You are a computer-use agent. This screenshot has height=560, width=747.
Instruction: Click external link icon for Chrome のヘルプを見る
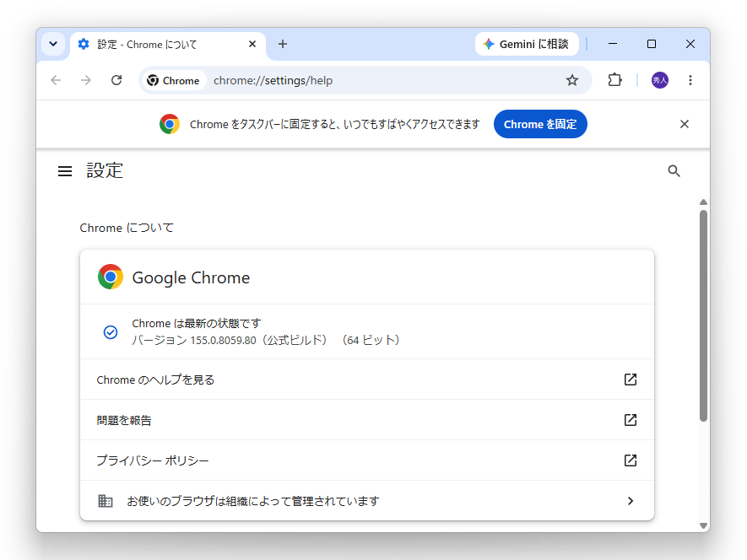pos(631,380)
